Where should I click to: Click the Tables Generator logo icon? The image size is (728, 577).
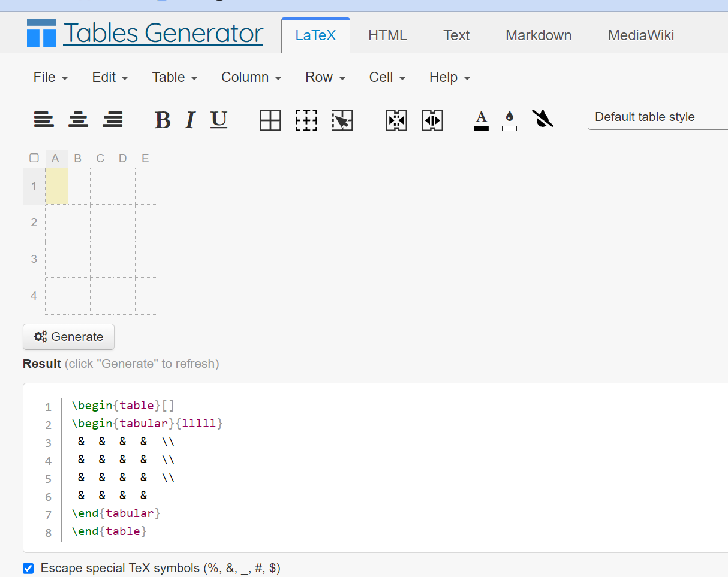41,32
